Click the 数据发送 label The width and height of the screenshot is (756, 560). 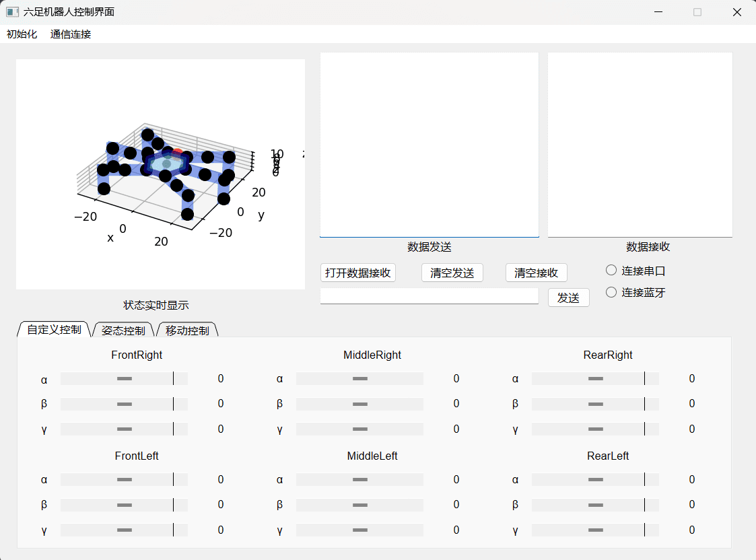429,247
